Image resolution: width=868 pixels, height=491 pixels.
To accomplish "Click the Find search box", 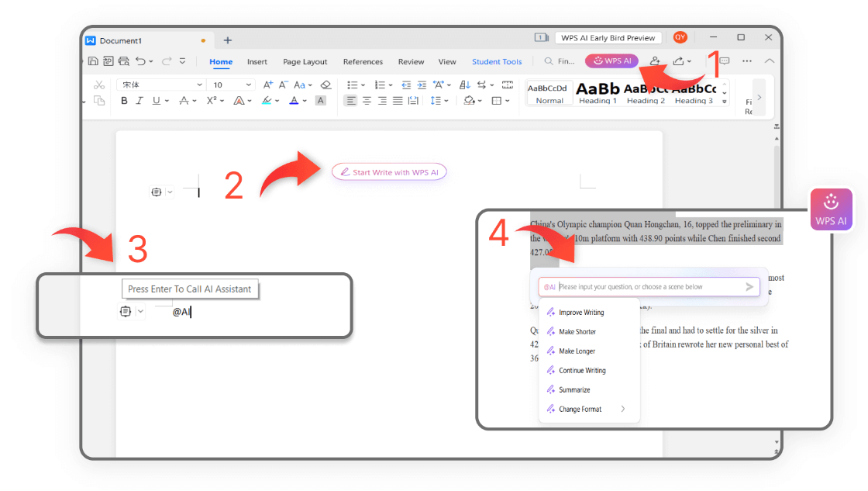I will pos(560,61).
